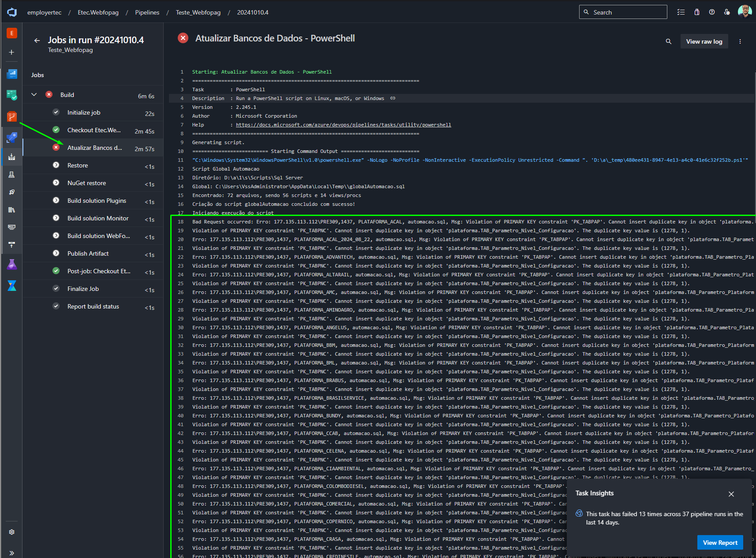
Task: Open the more actions vertical ellipsis
Action: [x=740, y=41]
